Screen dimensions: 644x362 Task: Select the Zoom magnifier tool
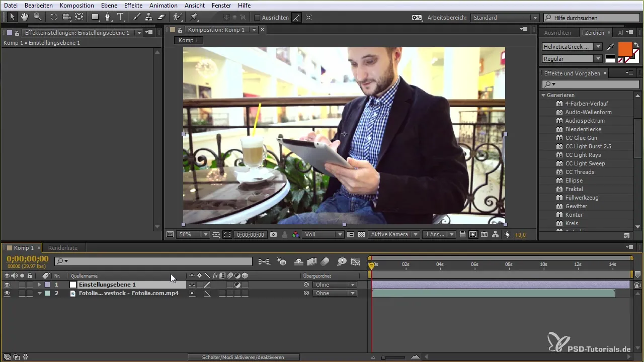point(37,17)
